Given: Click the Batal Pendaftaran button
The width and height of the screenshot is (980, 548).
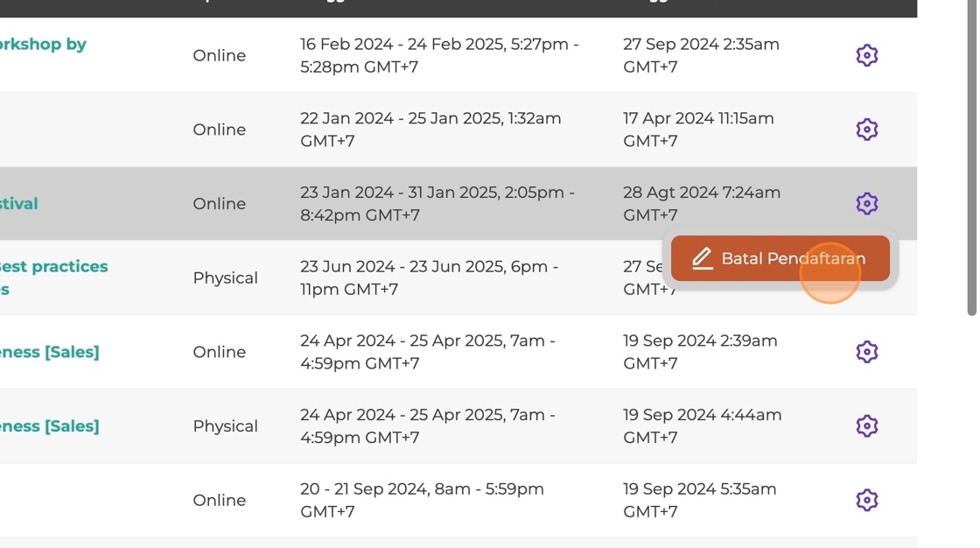Looking at the screenshot, I should [780, 258].
